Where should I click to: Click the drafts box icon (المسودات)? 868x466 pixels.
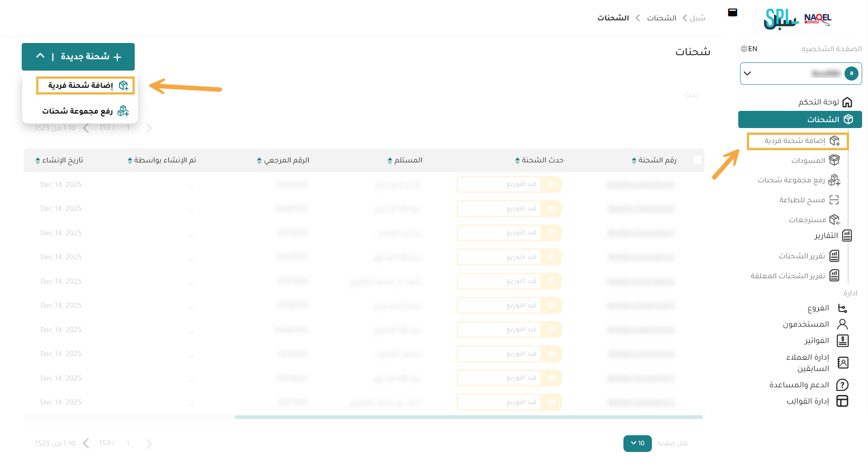click(x=834, y=160)
